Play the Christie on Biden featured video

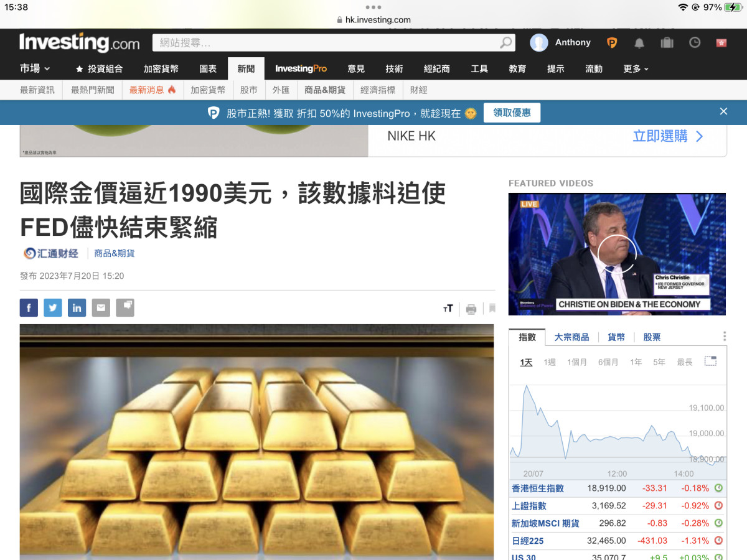coord(617,254)
